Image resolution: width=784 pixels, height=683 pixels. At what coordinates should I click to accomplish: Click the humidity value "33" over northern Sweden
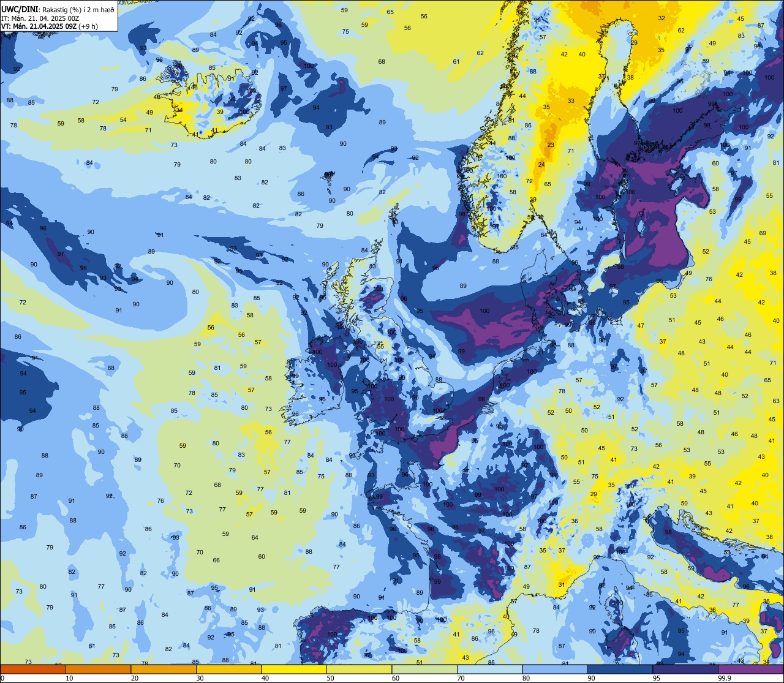[x=571, y=101]
